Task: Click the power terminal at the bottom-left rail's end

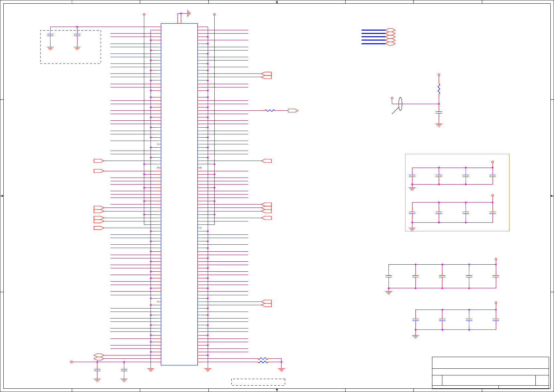Action: pyautogui.click(x=71, y=362)
